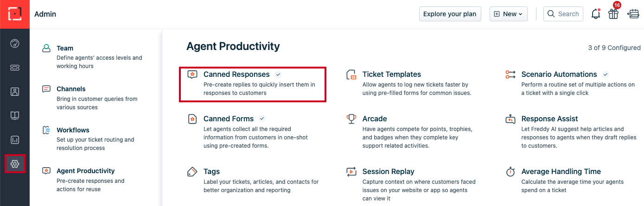Click the gift icon with badge 16
The width and height of the screenshot is (644, 206).
tap(613, 14)
